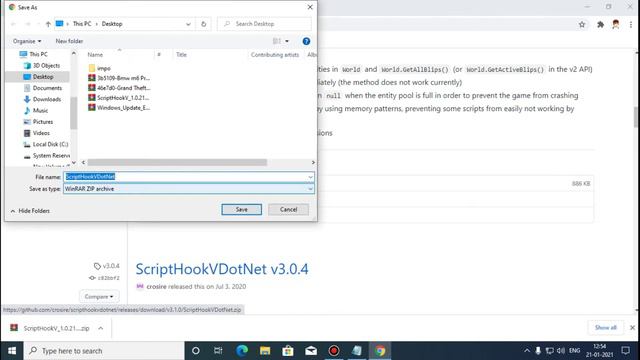Open Cortana from the taskbar
Screen dimensions: 640x360
[196, 351]
